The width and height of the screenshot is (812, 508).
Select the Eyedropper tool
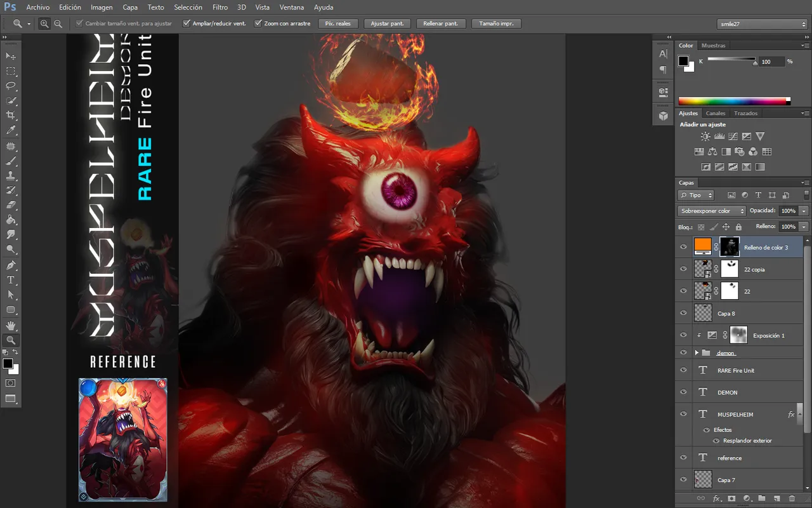(11, 130)
